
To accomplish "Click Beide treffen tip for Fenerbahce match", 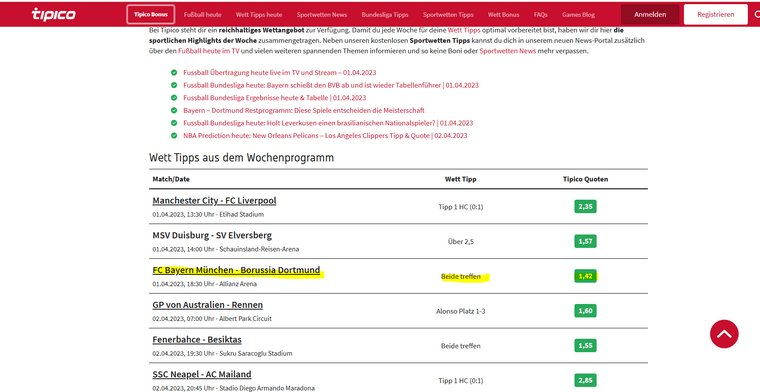I will pos(461,346).
